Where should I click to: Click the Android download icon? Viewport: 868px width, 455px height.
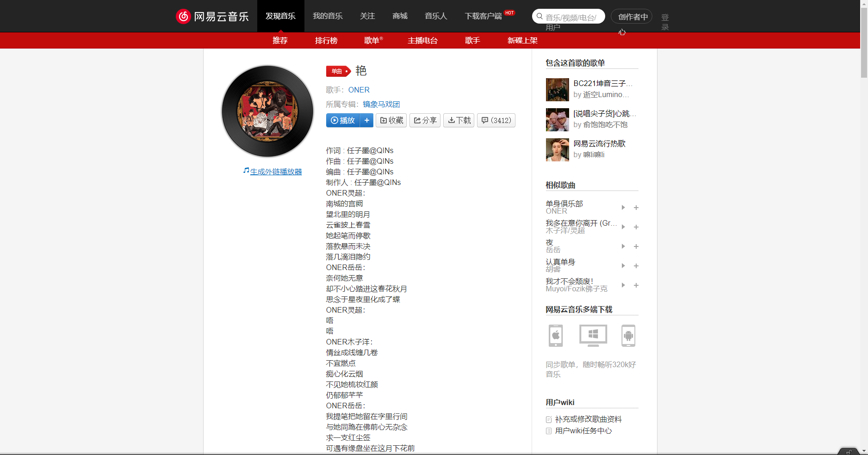tap(628, 336)
